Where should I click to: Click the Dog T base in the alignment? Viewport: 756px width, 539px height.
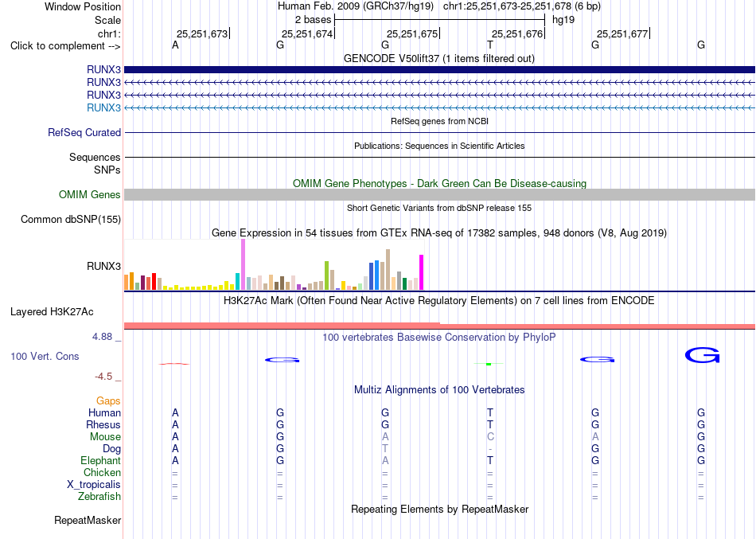point(384,449)
